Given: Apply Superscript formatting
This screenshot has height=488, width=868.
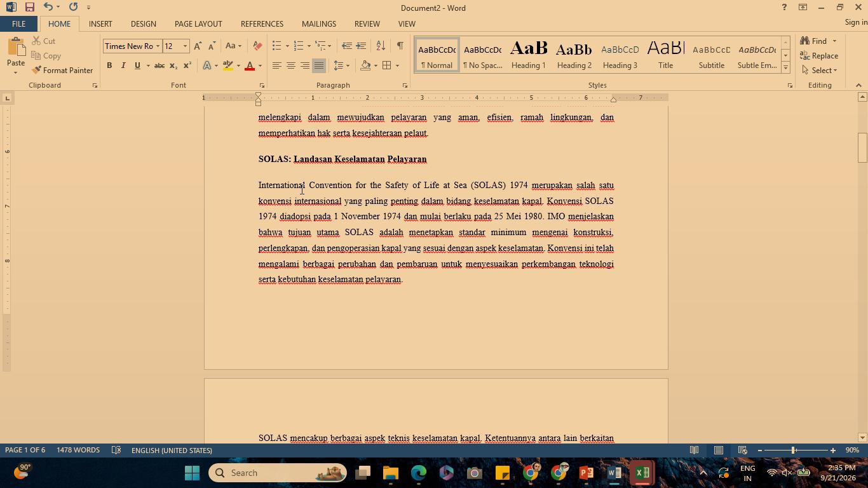Looking at the screenshot, I should click(x=187, y=65).
